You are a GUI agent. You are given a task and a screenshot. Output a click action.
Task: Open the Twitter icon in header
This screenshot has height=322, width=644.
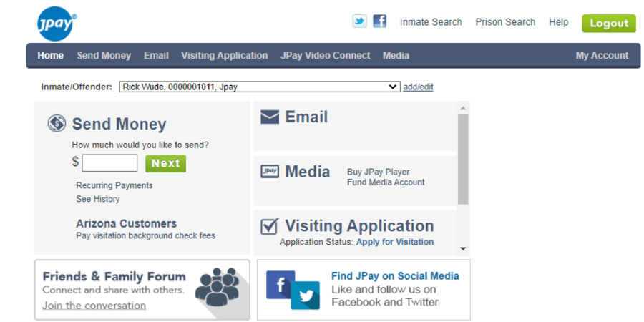click(359, 21)
